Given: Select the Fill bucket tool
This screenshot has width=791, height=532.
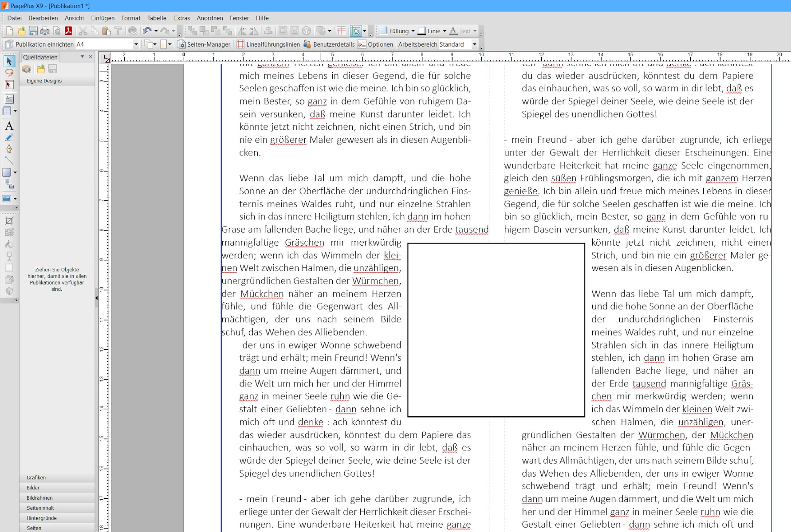Looking at the screenshot, I should click(x=9, y=244).
